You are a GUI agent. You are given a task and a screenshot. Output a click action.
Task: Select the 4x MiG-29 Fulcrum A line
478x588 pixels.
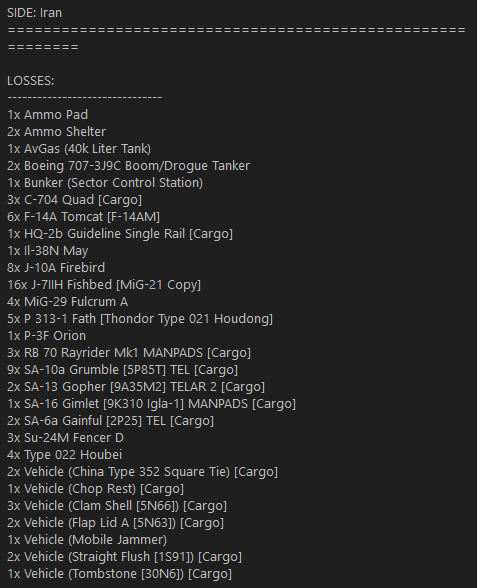(x=68, y=302)
